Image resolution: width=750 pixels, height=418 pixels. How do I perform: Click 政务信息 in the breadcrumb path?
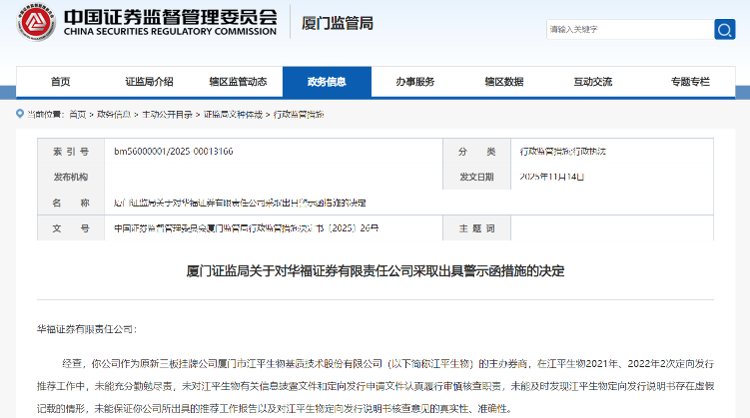(x=114, y=115)
